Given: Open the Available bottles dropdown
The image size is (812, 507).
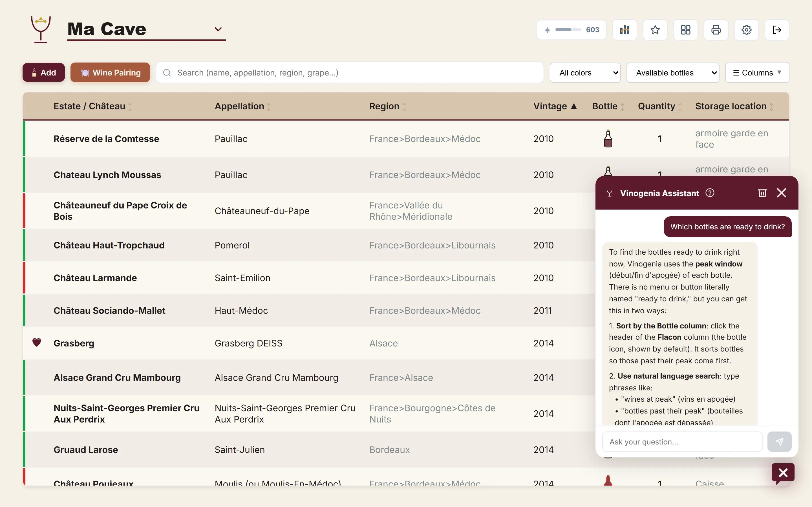Looking at the screenshot, I should point(672,73).
